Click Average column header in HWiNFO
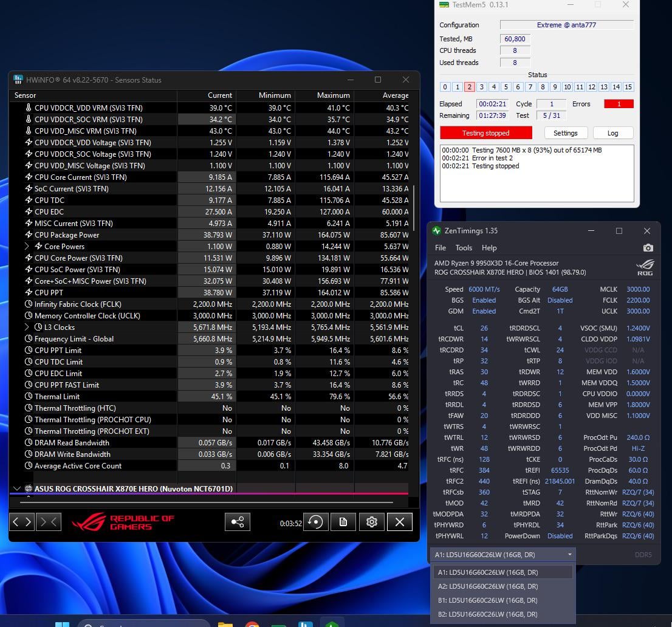The image size is (672, 627). (x=382, y=95)
